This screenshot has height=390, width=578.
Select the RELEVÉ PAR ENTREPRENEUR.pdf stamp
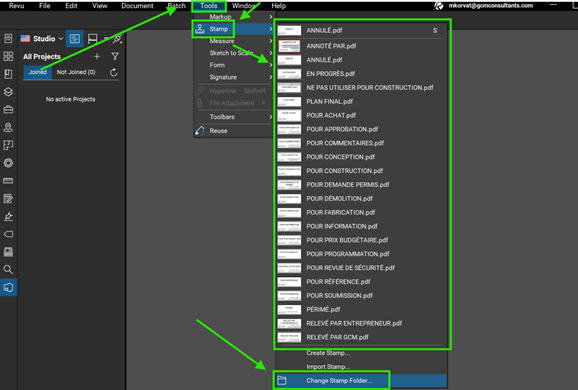pyautogui.click(x=360, y=323)
